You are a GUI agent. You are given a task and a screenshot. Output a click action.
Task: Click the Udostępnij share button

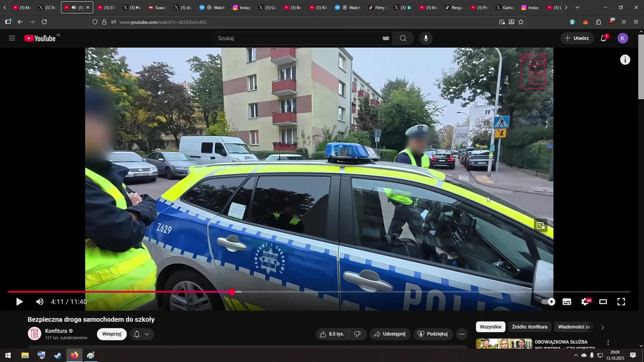point(390,334)
